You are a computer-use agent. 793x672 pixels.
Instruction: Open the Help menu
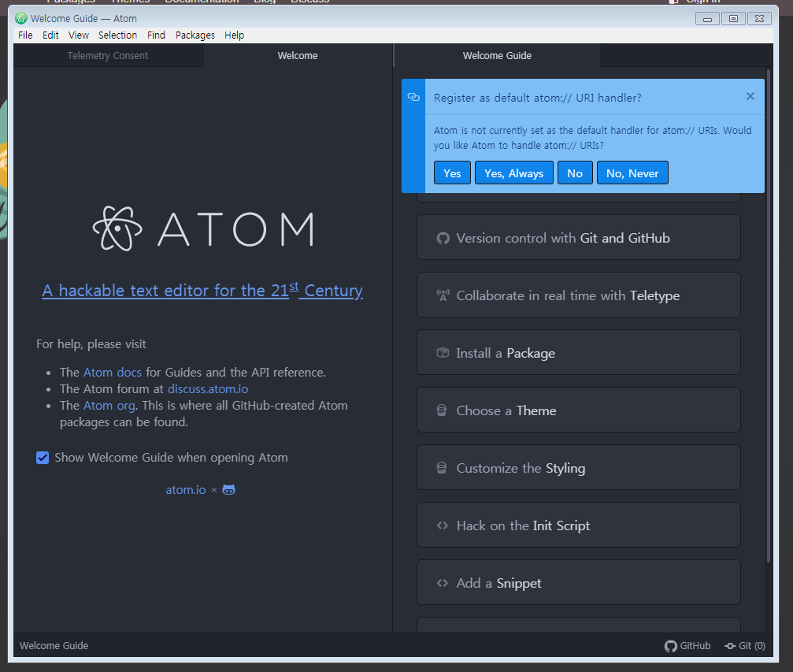pos(234,35)
